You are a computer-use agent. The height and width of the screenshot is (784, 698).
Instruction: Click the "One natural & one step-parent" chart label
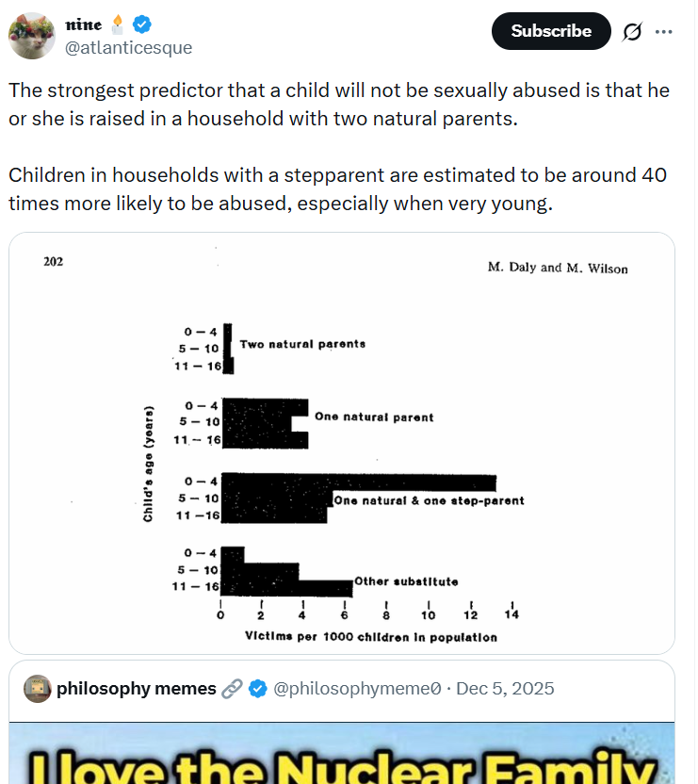coord(429,500)
